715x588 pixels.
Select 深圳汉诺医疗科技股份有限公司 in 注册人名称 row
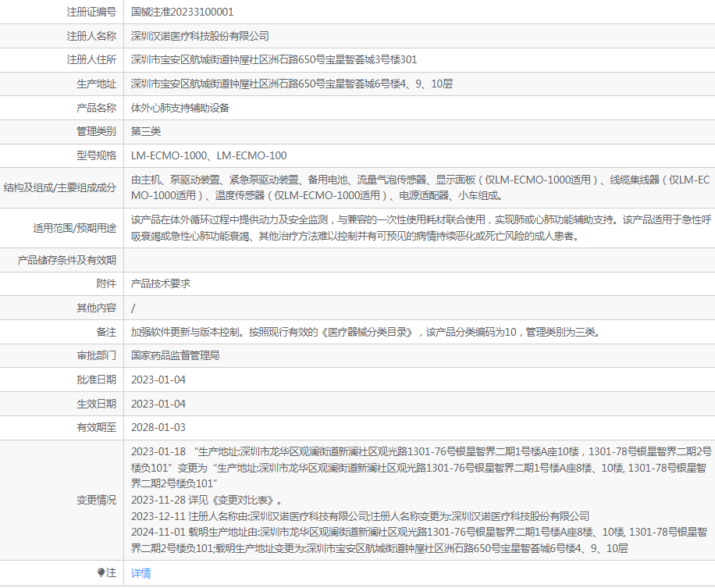pos(200,36)
